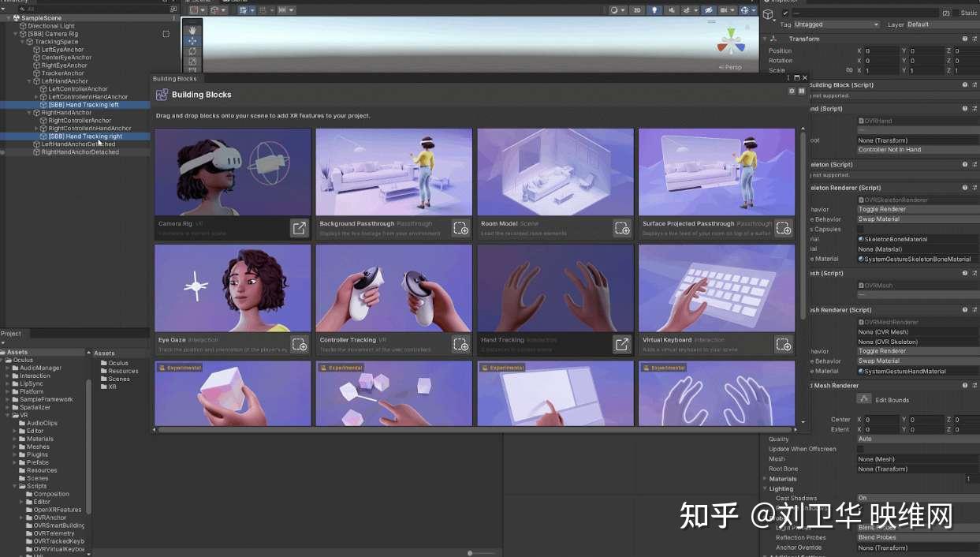The height and width of the screenshot is (557, 980).
Task: Select the Rotate tool
Action: click(x=192, y=50)
